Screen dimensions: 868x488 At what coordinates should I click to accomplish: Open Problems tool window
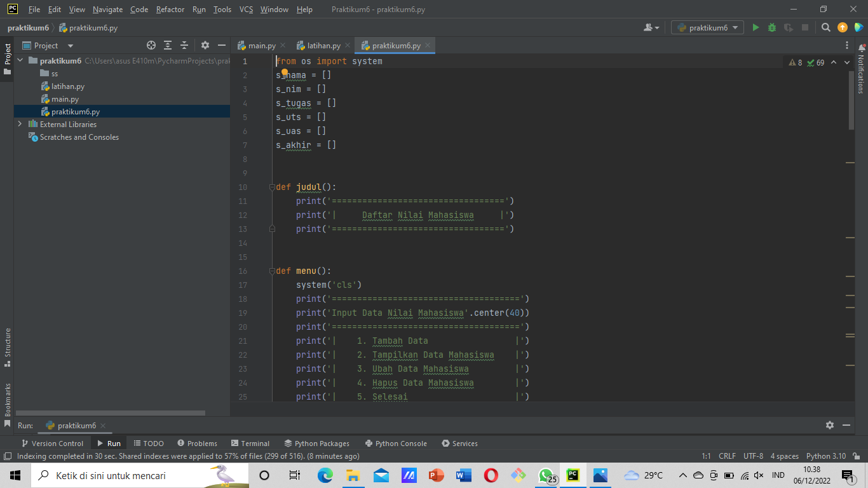(x=197, y=444)
